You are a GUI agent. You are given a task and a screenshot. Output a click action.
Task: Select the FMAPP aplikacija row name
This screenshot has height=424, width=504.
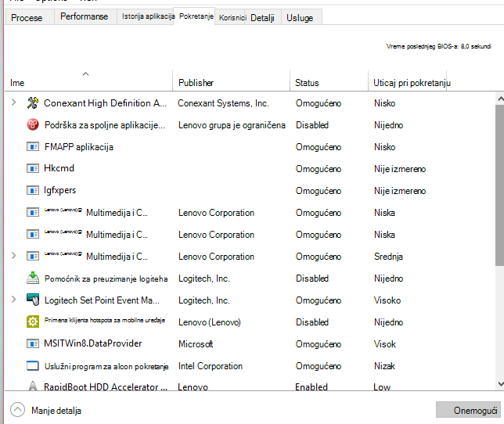click(79, 147)
